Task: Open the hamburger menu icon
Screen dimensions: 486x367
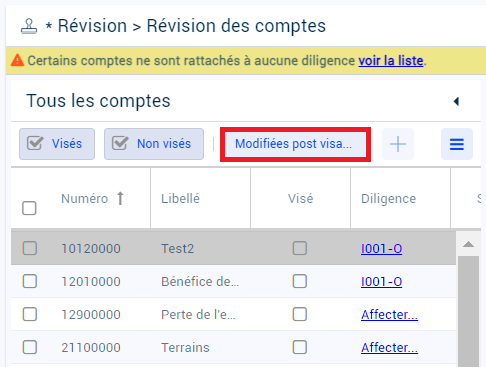Action: pos(457,144)
